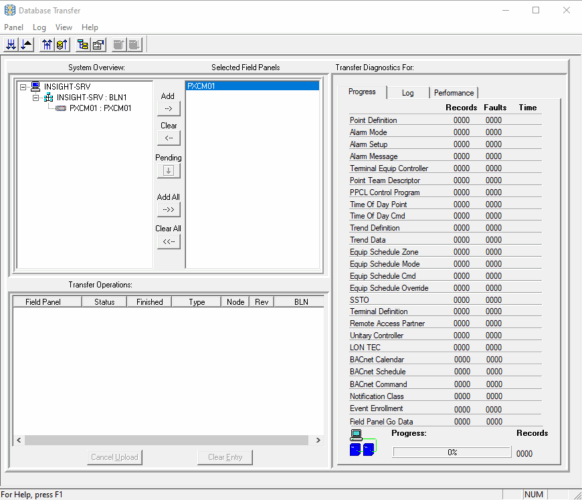Viewport: 582px width, 500px height.
Task: Select PXCM01 in Selected Field Panels list
Action: 252,86
